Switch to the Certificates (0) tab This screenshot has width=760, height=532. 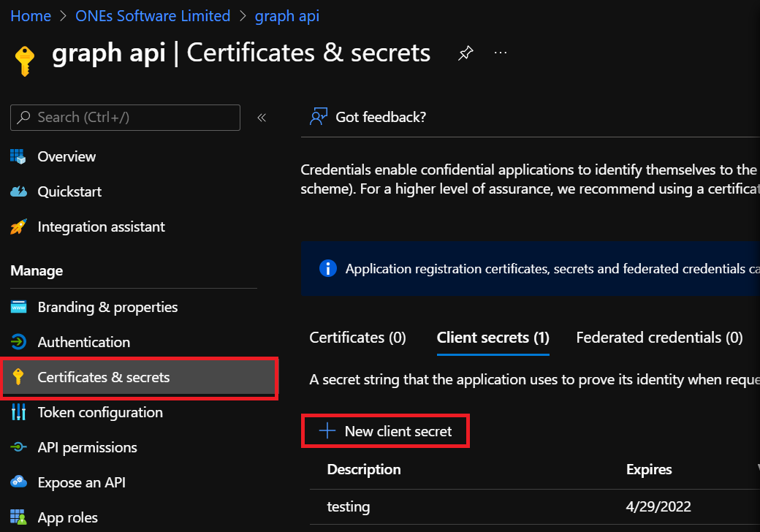coord(357,338)
